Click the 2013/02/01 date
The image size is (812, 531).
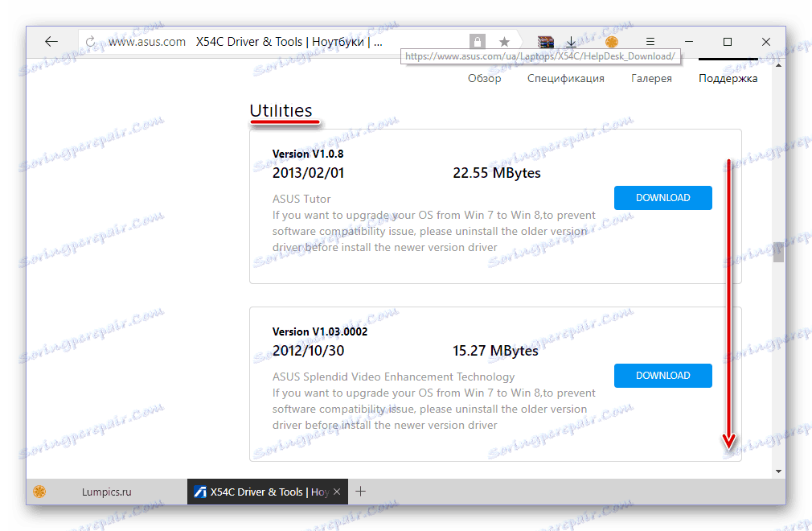308,172
